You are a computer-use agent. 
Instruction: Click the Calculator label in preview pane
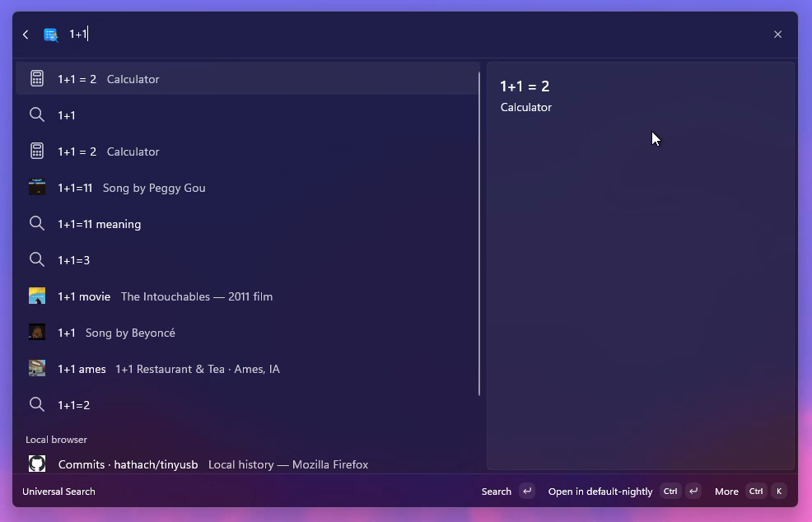coord(526,107)
